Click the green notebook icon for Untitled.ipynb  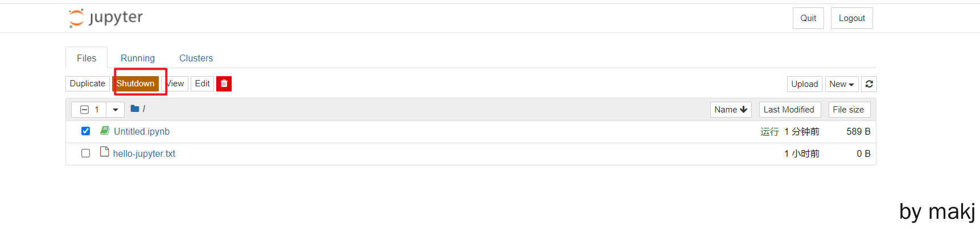coord(105,131)
